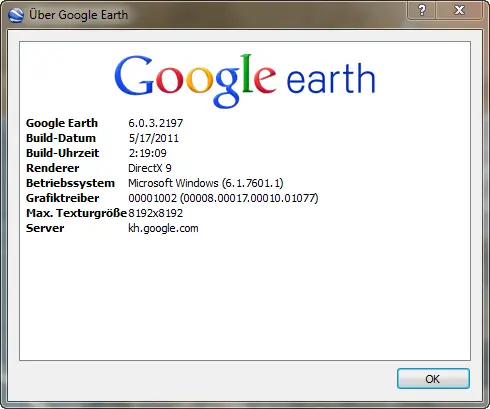Click the DirectX 9 renderer value

(x=150, y=168)
